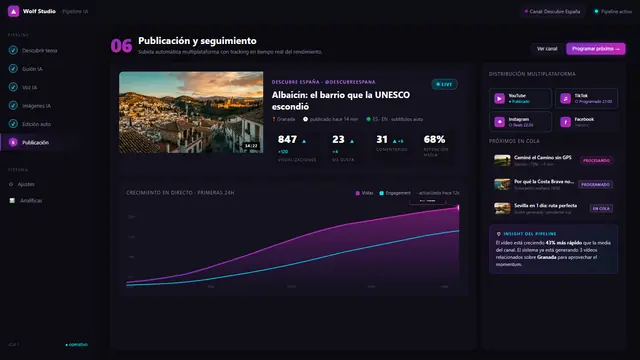
Task: Open Analíticas in the sidebar
Action: (x=31, y=200)
